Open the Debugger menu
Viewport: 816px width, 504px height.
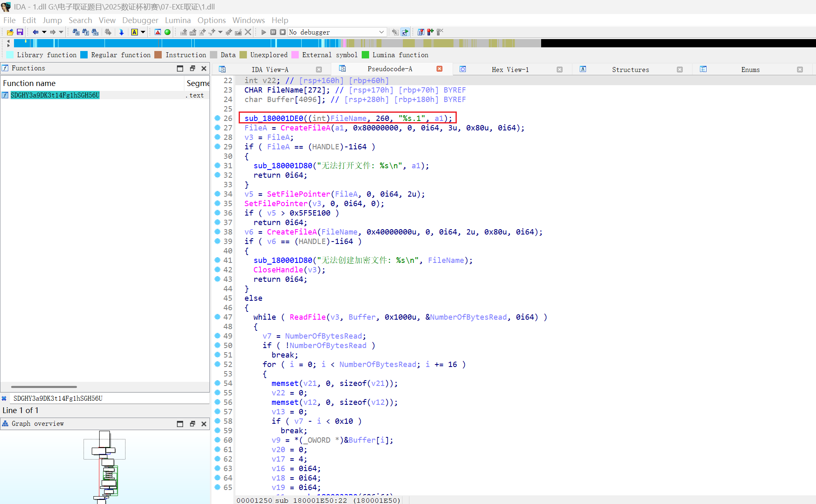point(140,20)
